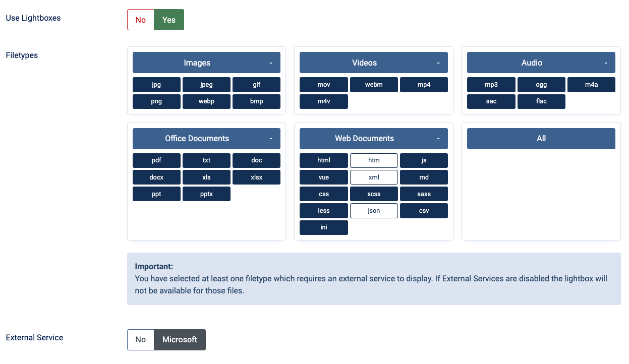Enable the htm filetype

click(x=374, y=160)
